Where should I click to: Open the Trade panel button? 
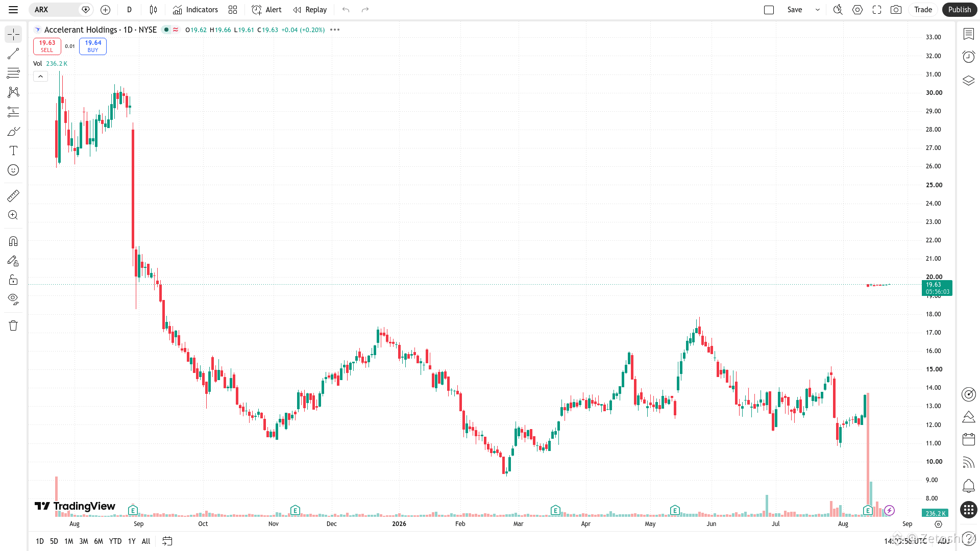[x=923, y=10]
